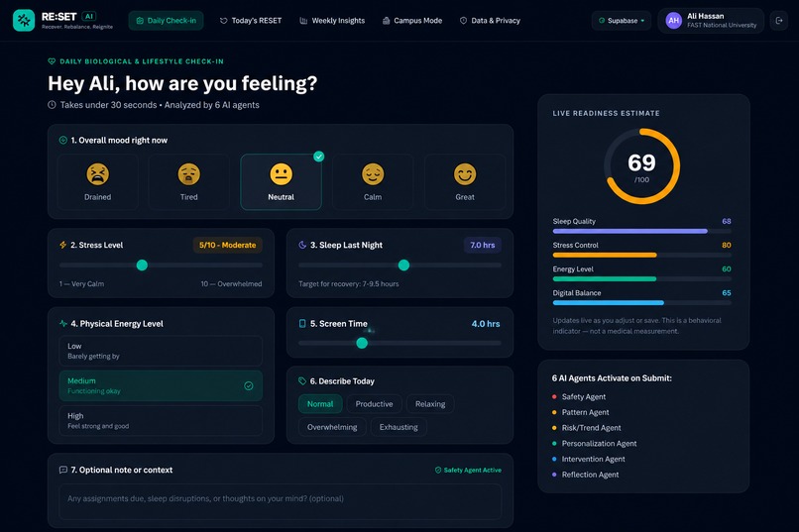
Task: Click the tag icon beside Describe Today
Action: click(302, 380)
